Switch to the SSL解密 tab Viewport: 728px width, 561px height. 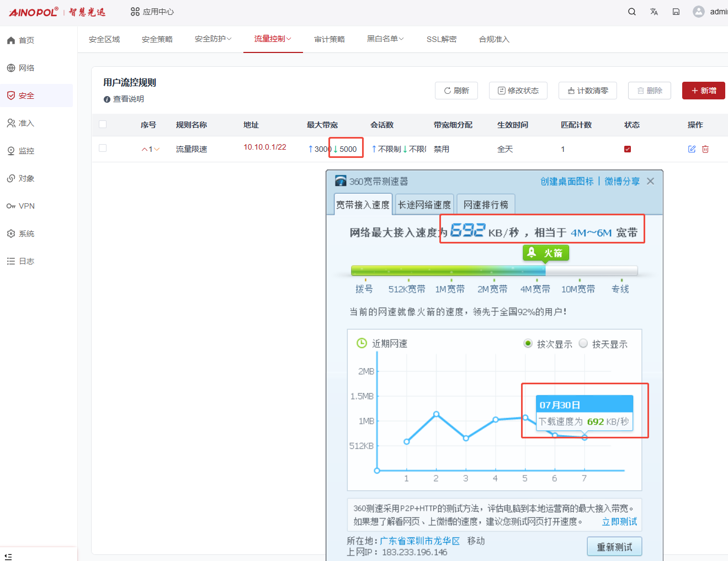tap(442, 39)
